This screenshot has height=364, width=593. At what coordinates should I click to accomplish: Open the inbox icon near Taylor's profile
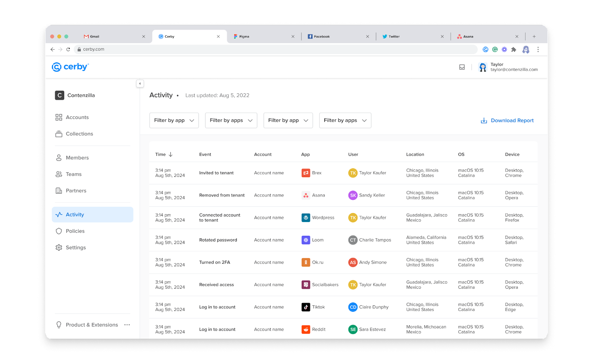pyautogui.click(x=462, y=67)
